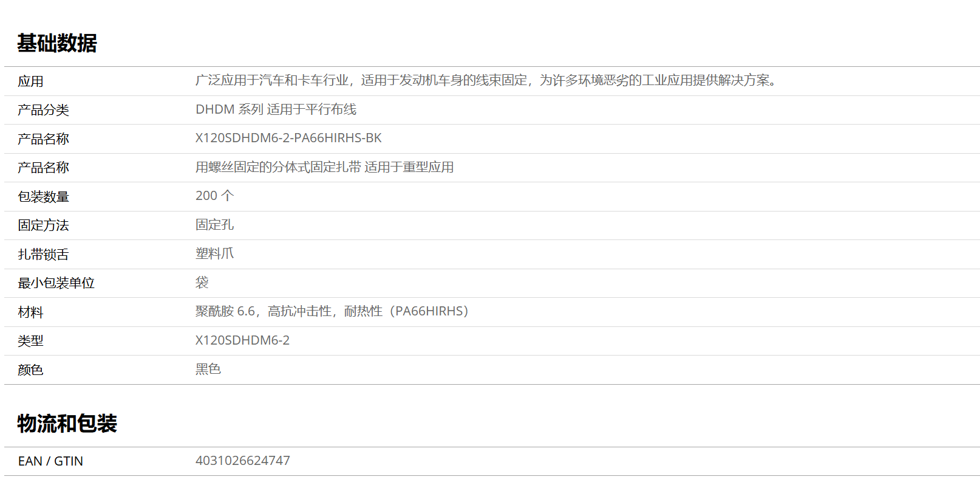Click the 扎带锁舌 row label
This screenshot has height=485, width=980.
pos(43,255)
